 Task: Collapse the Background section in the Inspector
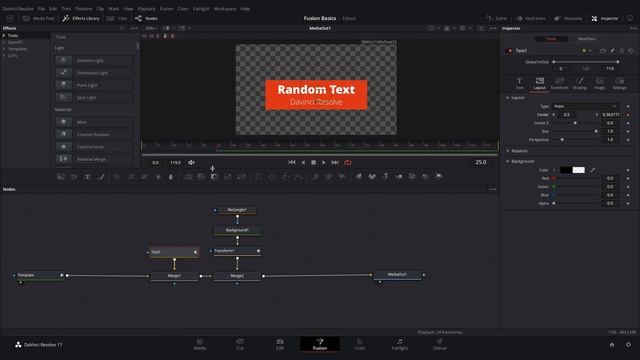tap(507, 162)
